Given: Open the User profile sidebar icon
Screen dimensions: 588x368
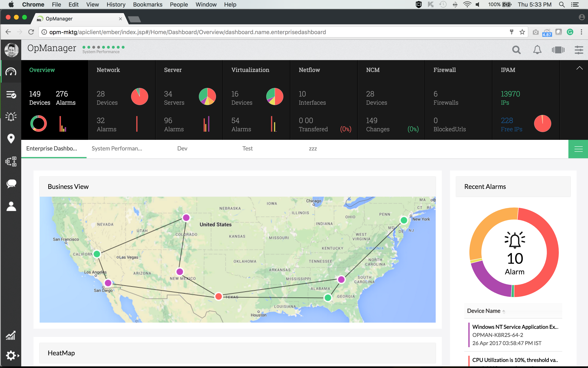Looking at the screenshot, I should [x=11, y=206].
